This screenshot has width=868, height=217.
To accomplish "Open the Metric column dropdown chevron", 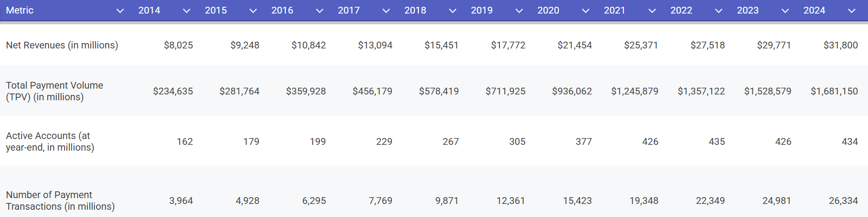I will (120, 11).
